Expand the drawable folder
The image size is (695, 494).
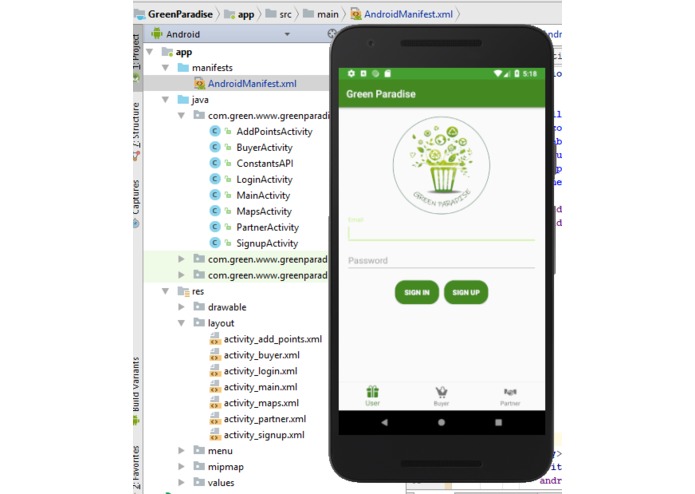coord(181,307)
